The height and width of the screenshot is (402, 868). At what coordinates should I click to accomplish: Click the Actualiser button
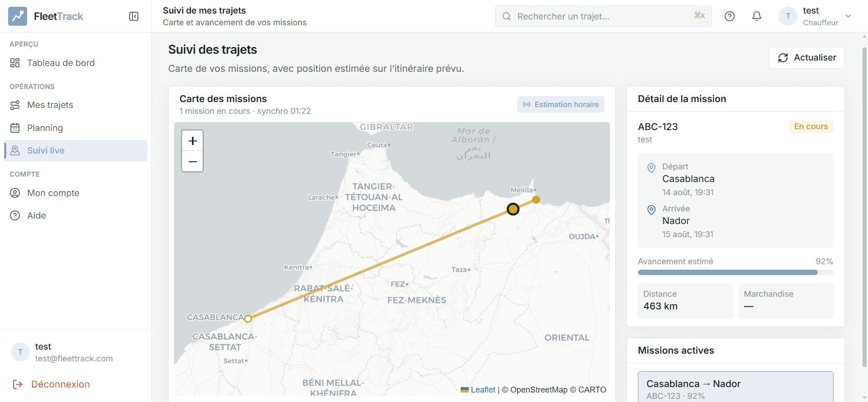807,58
